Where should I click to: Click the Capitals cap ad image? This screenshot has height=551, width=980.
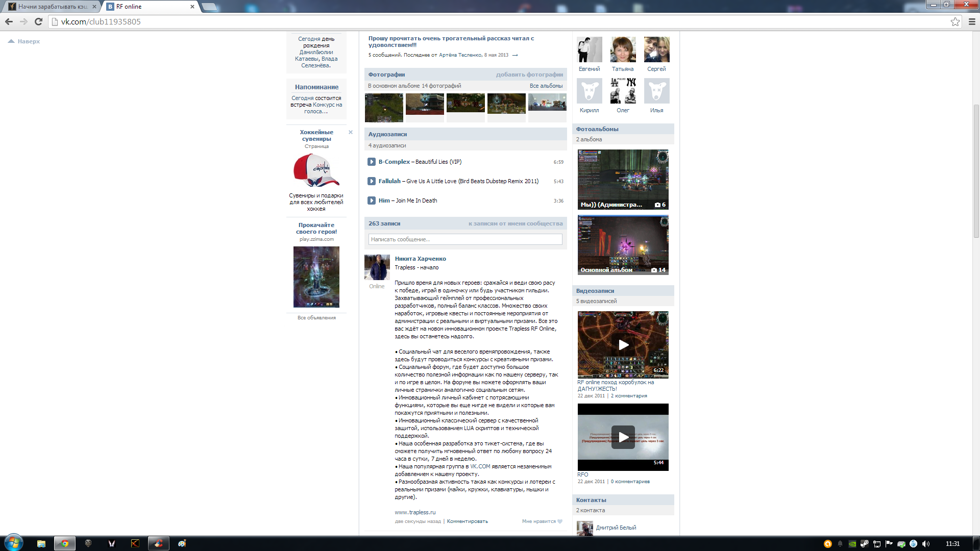316,170
